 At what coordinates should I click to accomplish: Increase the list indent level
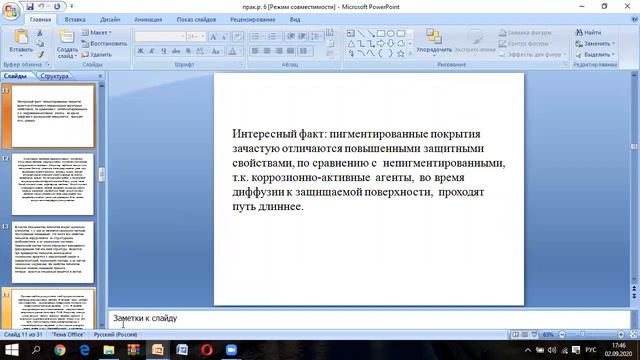302,37
